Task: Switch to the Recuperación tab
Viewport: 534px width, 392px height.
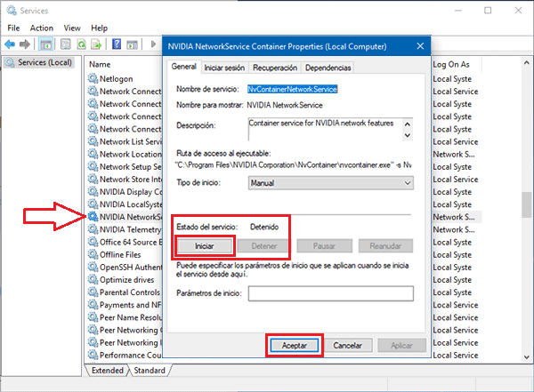Action: pyautogui.click(x=275, y=68)
